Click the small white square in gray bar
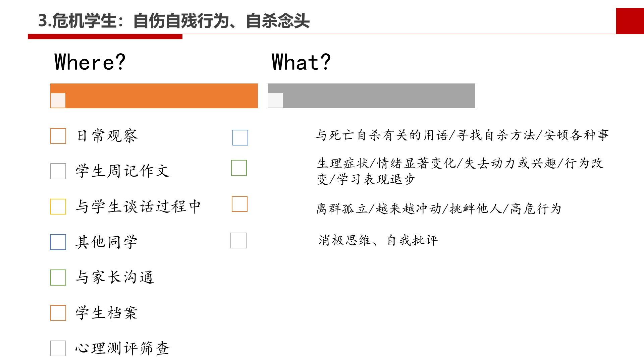This screenshot has width=644, height=362. click(x=275, y=100)
